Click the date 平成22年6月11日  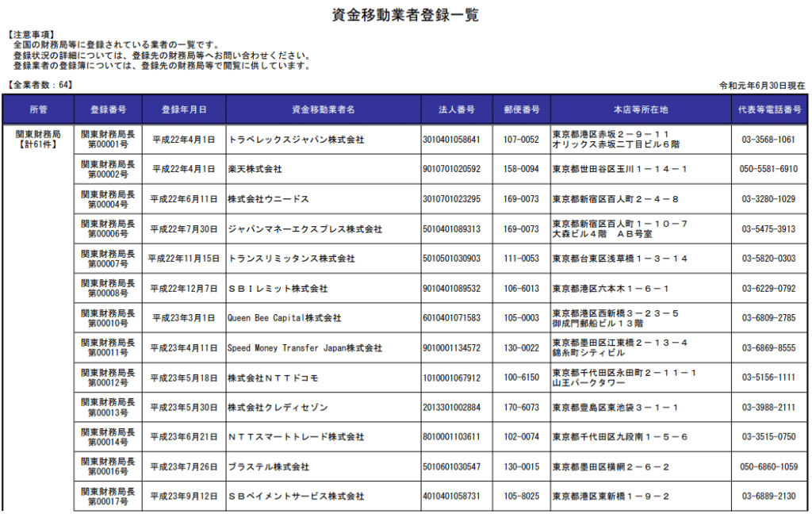pos(184,199)
